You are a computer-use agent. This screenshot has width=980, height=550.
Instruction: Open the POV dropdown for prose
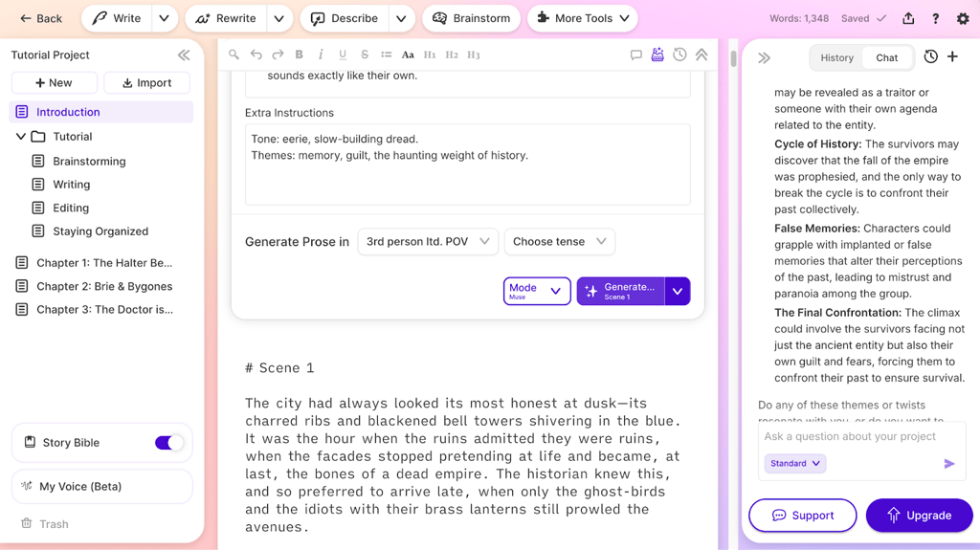(427, 242)
